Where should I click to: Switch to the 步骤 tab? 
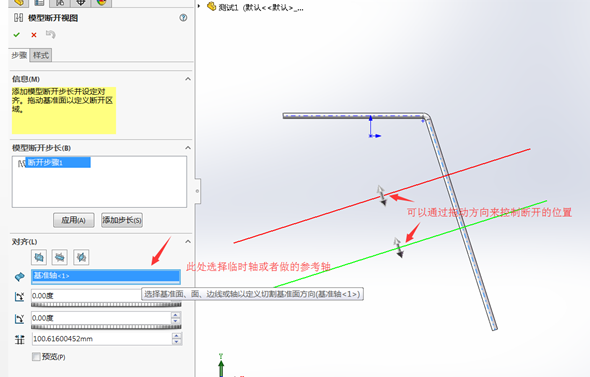(x=19, y=55)
